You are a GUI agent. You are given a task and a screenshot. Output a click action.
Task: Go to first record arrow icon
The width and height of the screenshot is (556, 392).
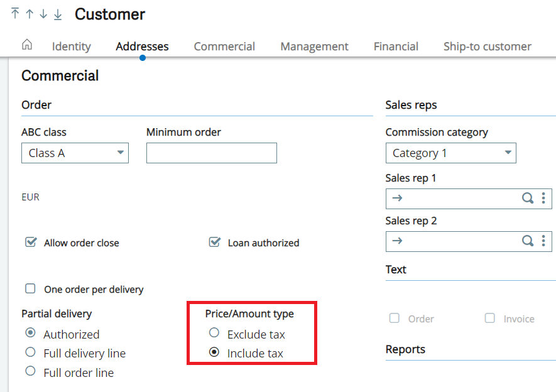(x=15, y=14)
